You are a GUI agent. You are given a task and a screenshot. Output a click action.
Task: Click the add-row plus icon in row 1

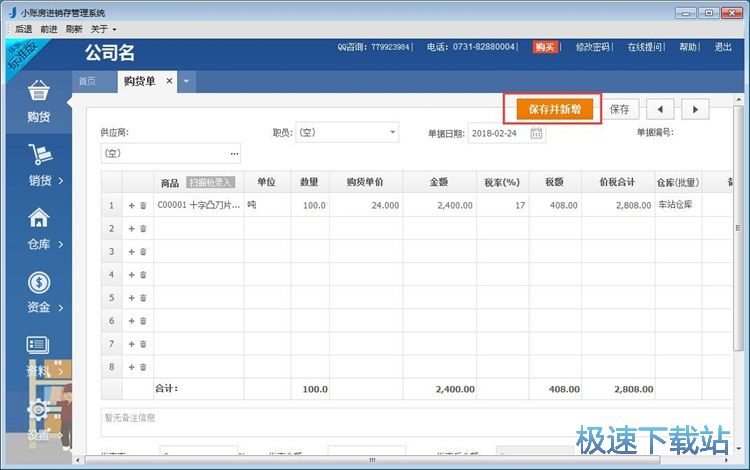pos(131,205)
